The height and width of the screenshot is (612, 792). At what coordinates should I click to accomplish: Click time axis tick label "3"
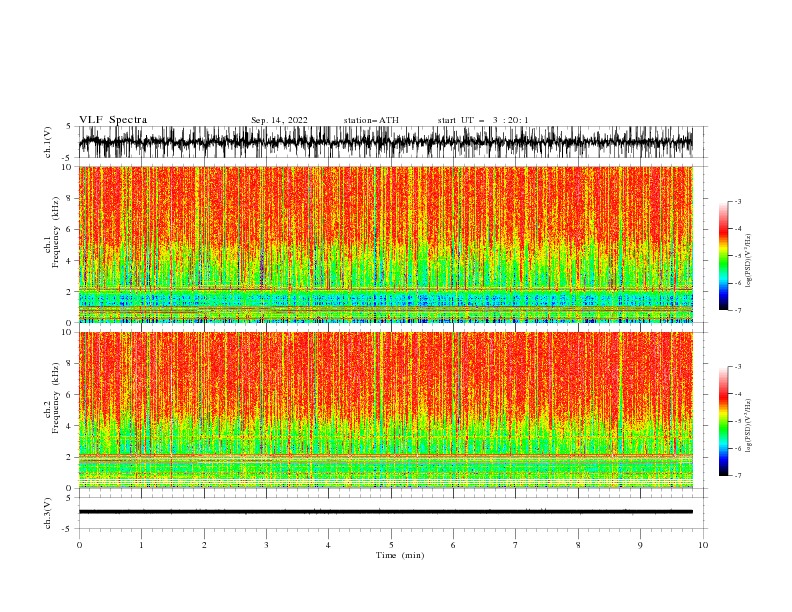click(266, 545)
